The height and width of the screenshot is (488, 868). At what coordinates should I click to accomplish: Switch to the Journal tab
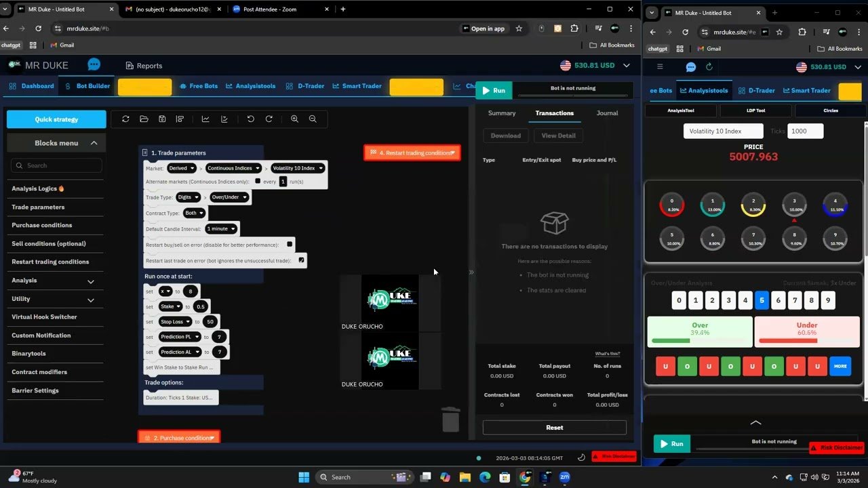pos(607,113)
